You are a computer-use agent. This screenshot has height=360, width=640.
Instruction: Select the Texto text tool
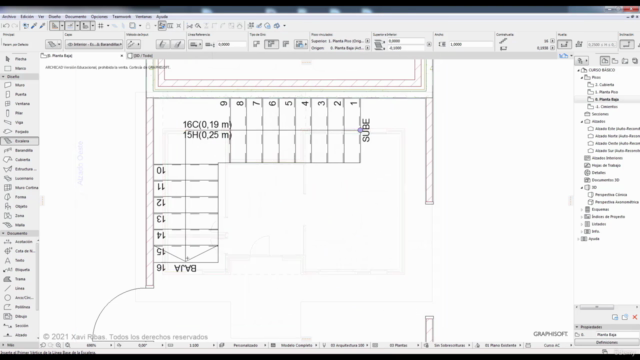coord(20,260)
